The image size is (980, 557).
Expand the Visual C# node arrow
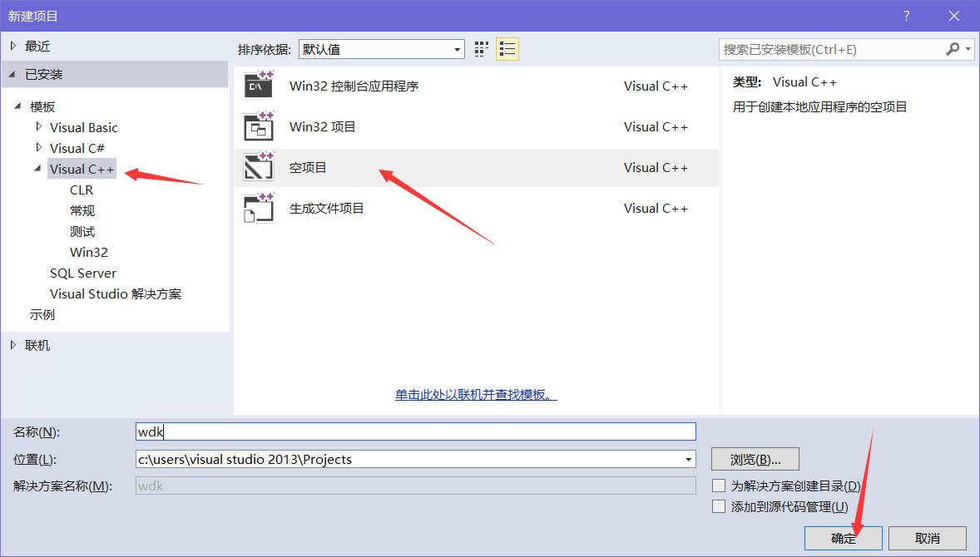39,147
